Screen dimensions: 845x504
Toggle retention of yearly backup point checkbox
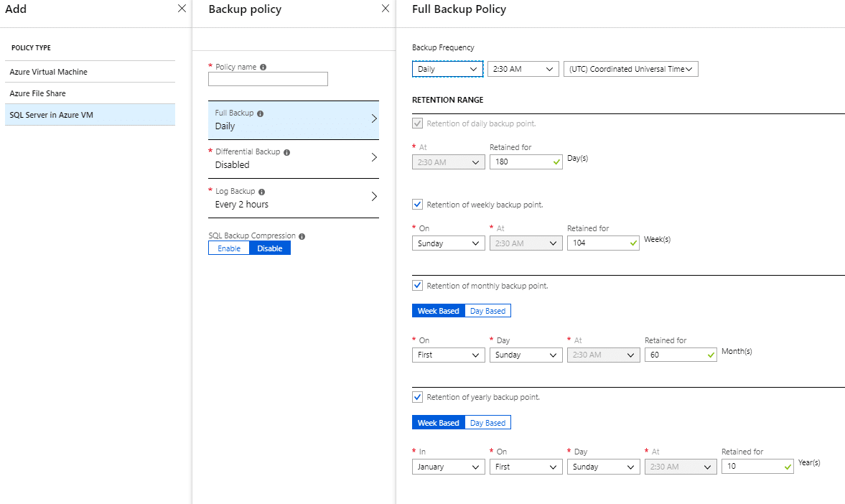(417, 397)
